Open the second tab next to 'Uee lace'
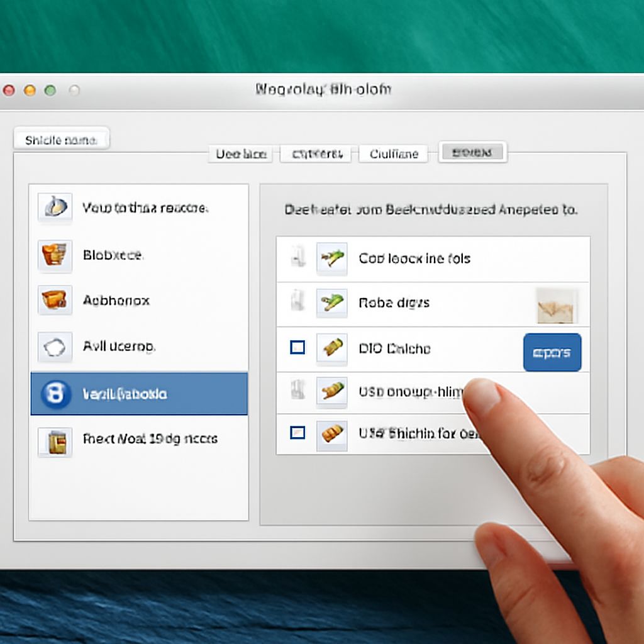 [316, 154]
